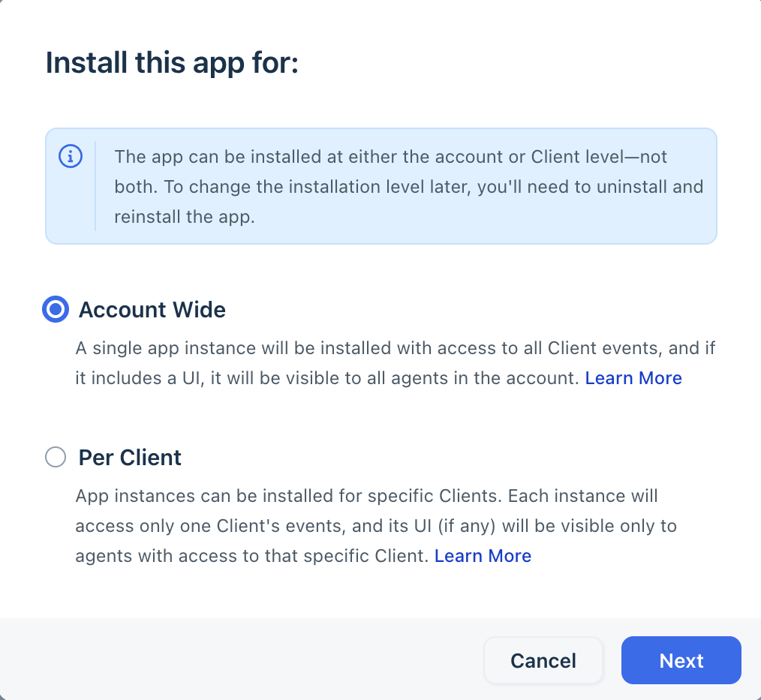Open Learn More for Per Client

483,555
